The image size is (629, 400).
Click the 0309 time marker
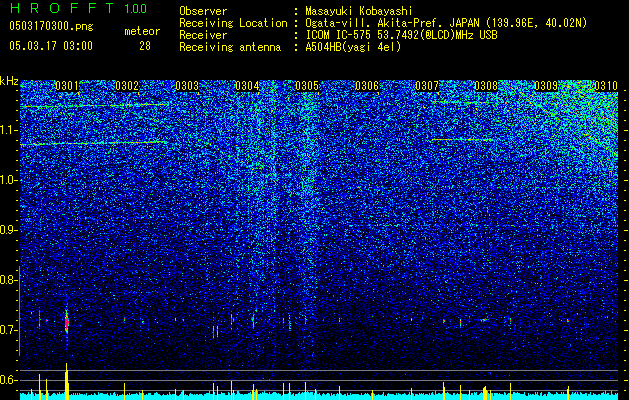546,86
